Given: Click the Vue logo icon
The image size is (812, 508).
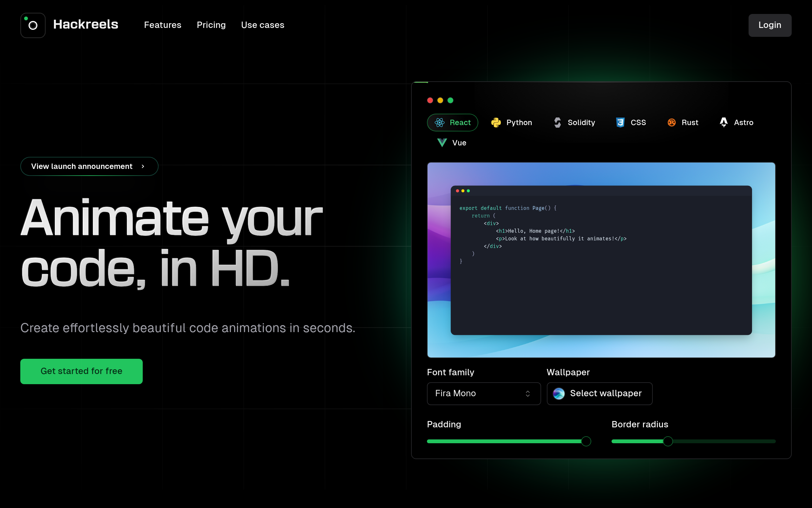Looking at the screenshot, I should [442, 143].
